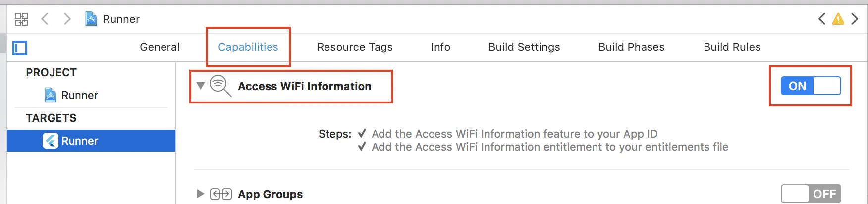Turn off Access WiFi Information switch
The image size is (868, 204).
coord(811,86)
